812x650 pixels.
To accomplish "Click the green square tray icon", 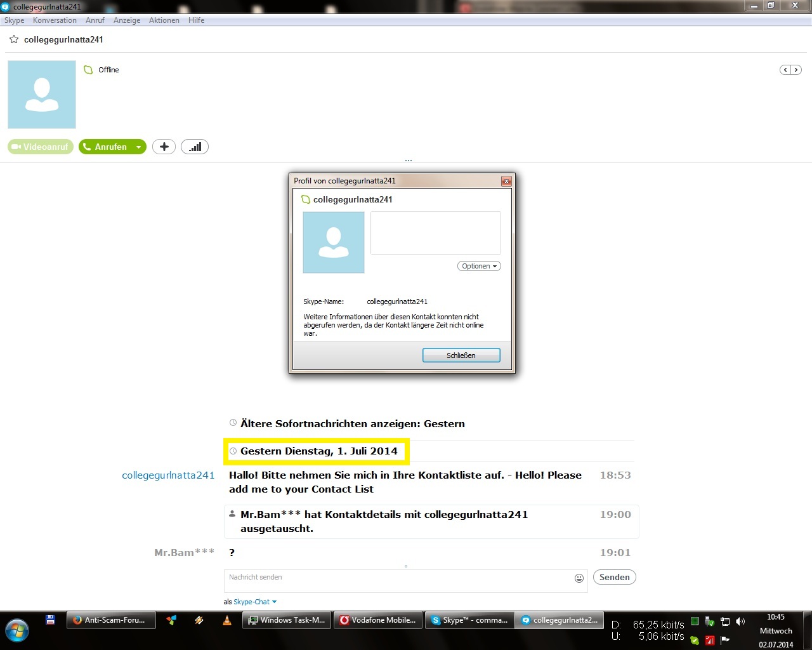I will pos(695,621).
